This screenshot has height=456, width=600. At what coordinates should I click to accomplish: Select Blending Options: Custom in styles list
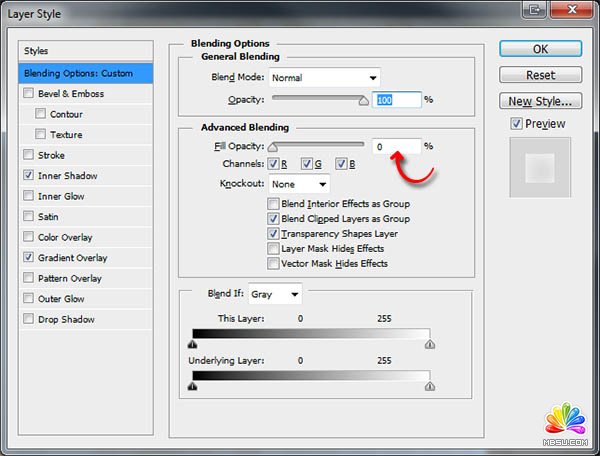[86, 73]
